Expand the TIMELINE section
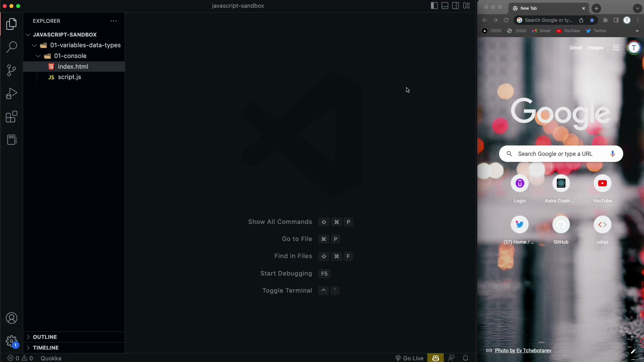 point(46,348)
